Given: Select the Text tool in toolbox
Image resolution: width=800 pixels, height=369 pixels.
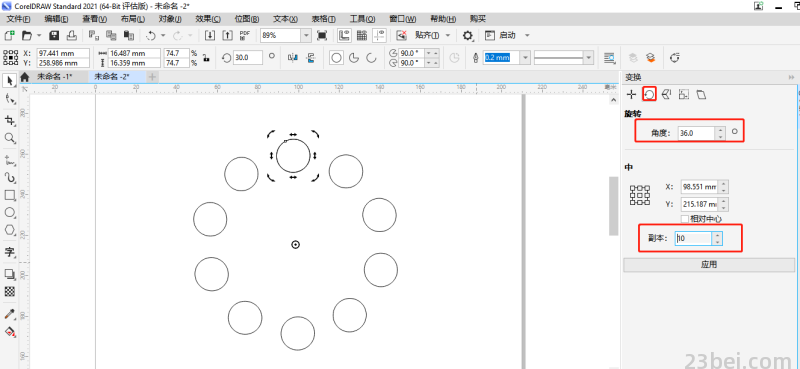Looking at the screenshot, I should pos(9,252).
